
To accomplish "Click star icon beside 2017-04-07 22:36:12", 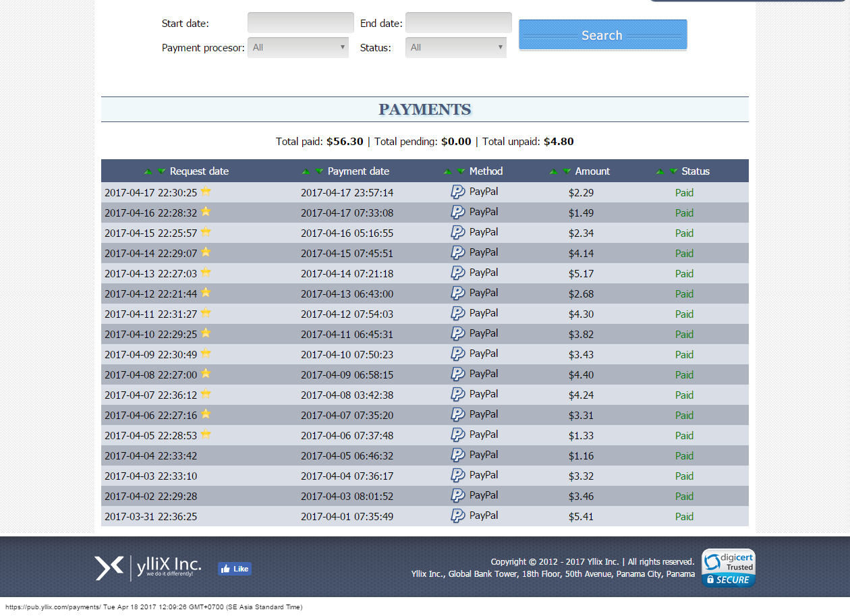I will 206,393.
